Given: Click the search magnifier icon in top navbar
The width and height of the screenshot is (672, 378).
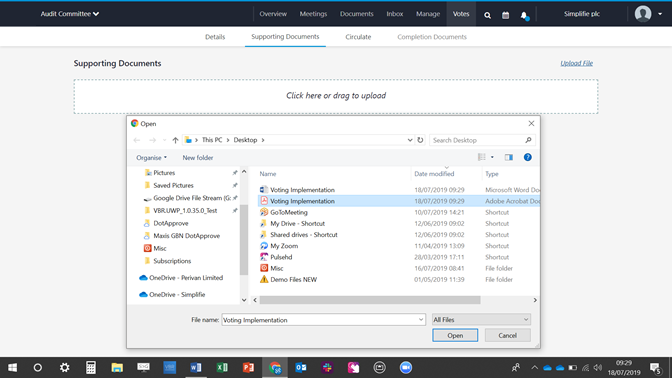Looking at the screenshot, I should tap(487, 15).
